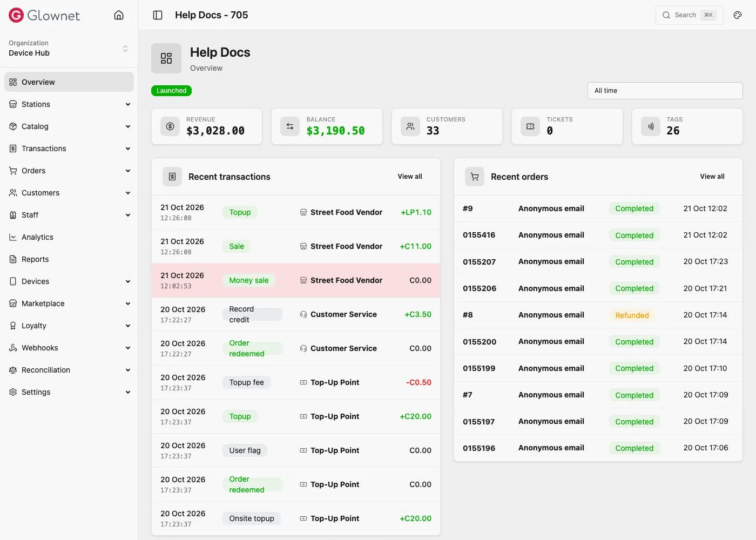This screenshot has width=756, height=540.
Task: Select Overview in the sidebar
Action: click(69, 82)
